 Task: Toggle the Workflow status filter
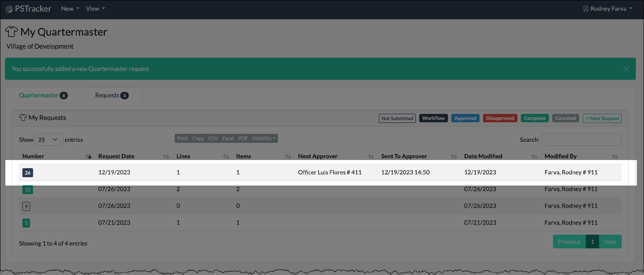click(433, 118)
